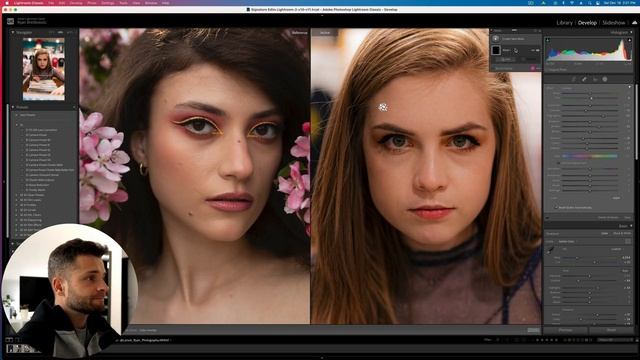
Task: Click Subtract under Mask 1
Action: click(x=529, y=60)
